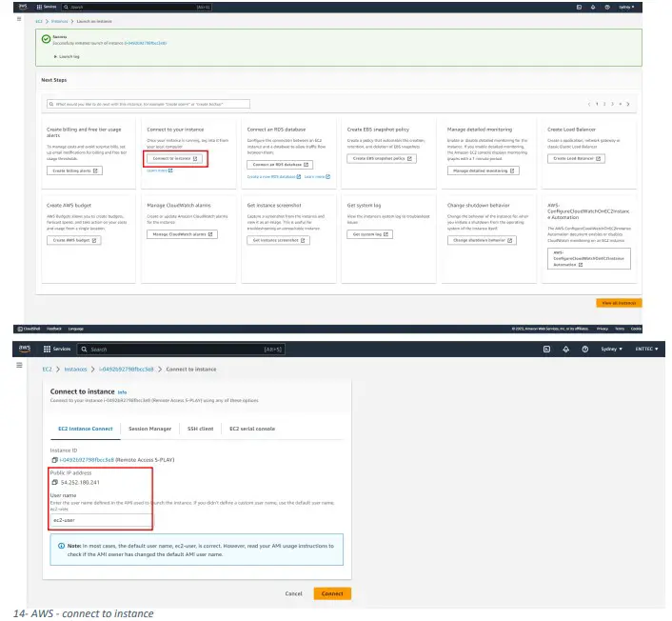Go to the next page of Next Steps cards
672x621 pixels.
[x=629, y=103]
